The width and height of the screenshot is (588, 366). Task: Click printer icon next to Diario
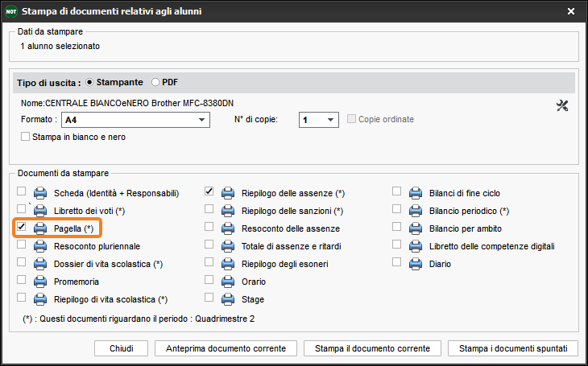click(x=416, y=264)
